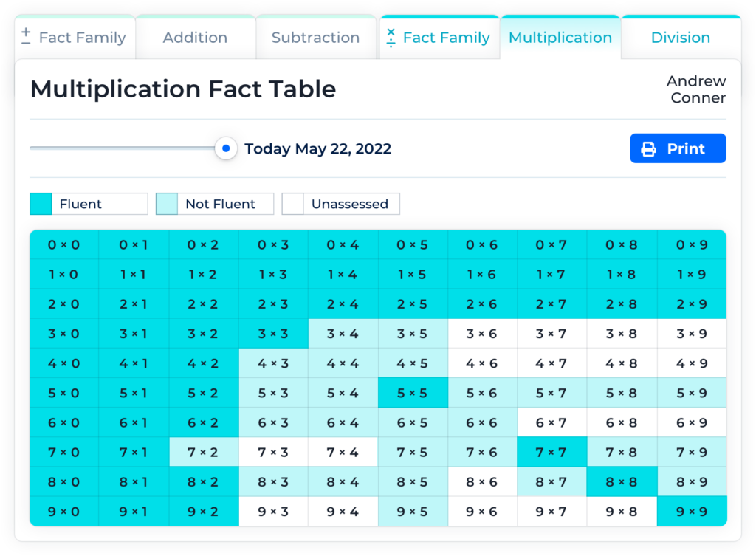Click the Not Fluent legend color swatch

[x=167, y=205]
